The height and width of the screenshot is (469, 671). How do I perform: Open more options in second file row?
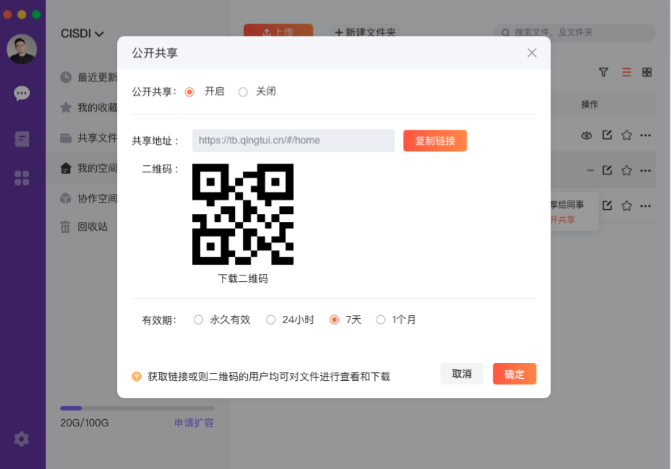pos(645,170)
